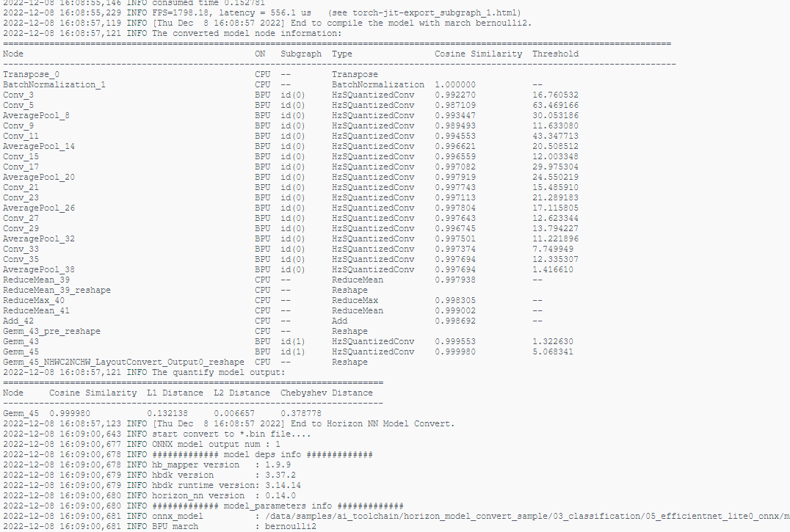This screenshot has height=532, width=790.
Task: Select the hb_mapper version number 1.9.9
Action: pos(278,464)
